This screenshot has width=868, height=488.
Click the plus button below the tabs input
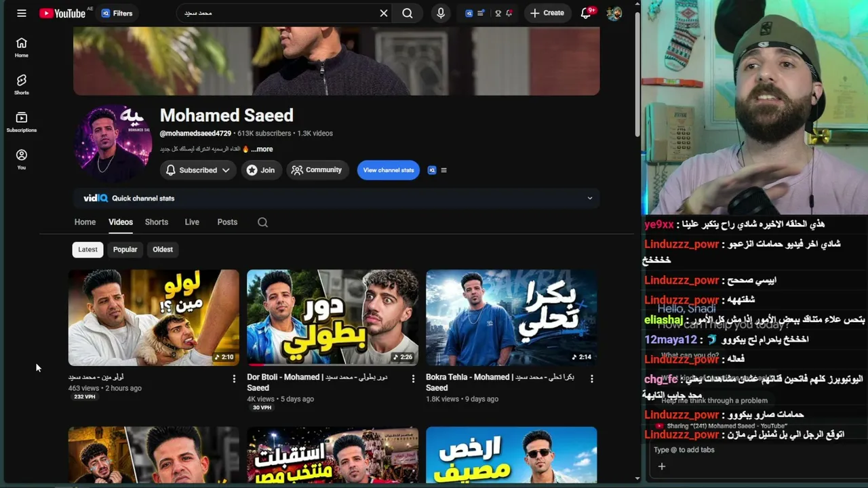pos(662,466)
